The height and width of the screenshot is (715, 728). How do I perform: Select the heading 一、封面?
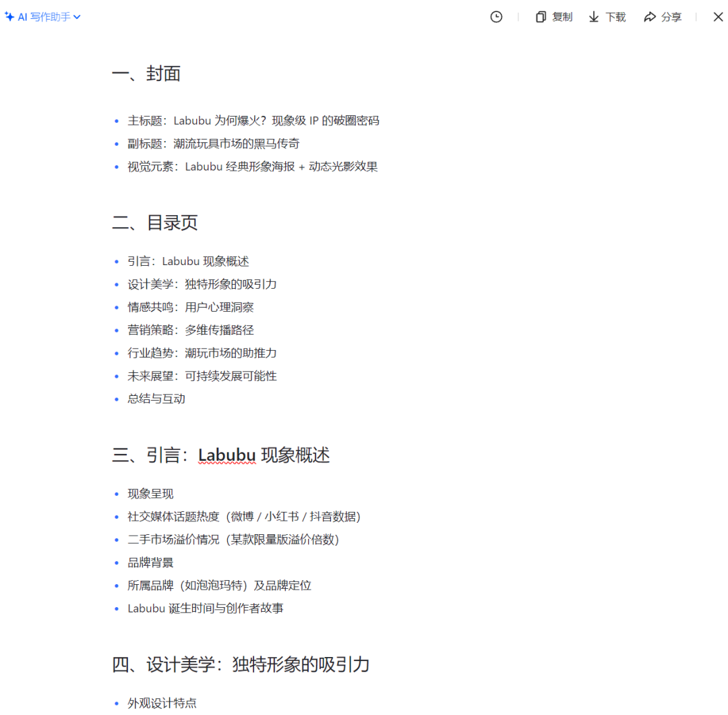click(147, 74)
